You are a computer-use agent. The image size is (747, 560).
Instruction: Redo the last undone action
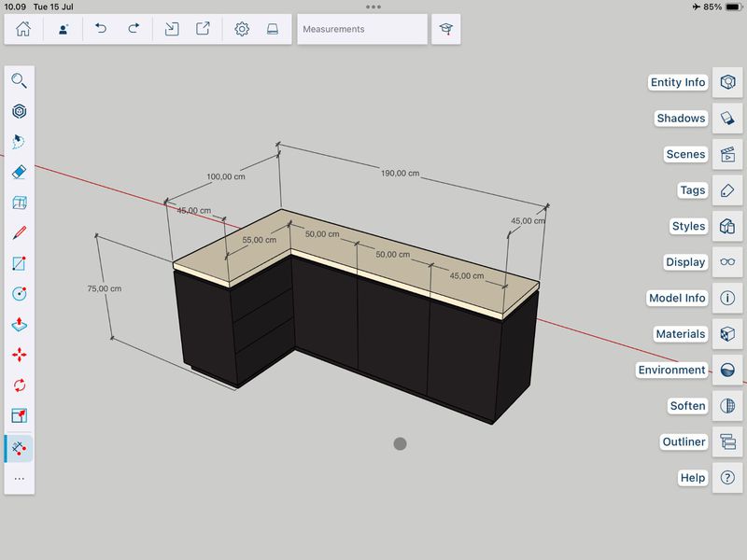tap(134, 29)
